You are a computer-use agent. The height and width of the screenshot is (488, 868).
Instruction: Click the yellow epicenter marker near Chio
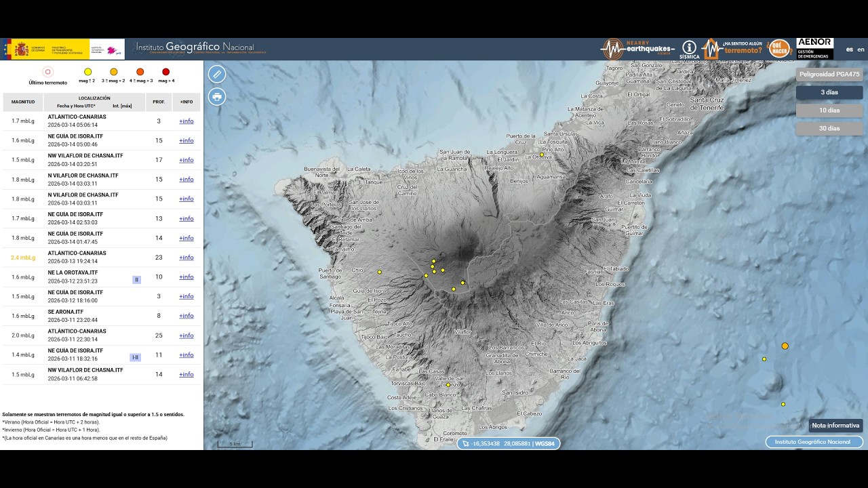point(379,272)
